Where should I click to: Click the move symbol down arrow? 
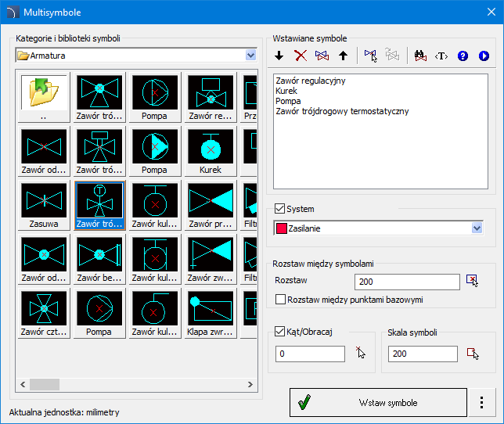279,56
